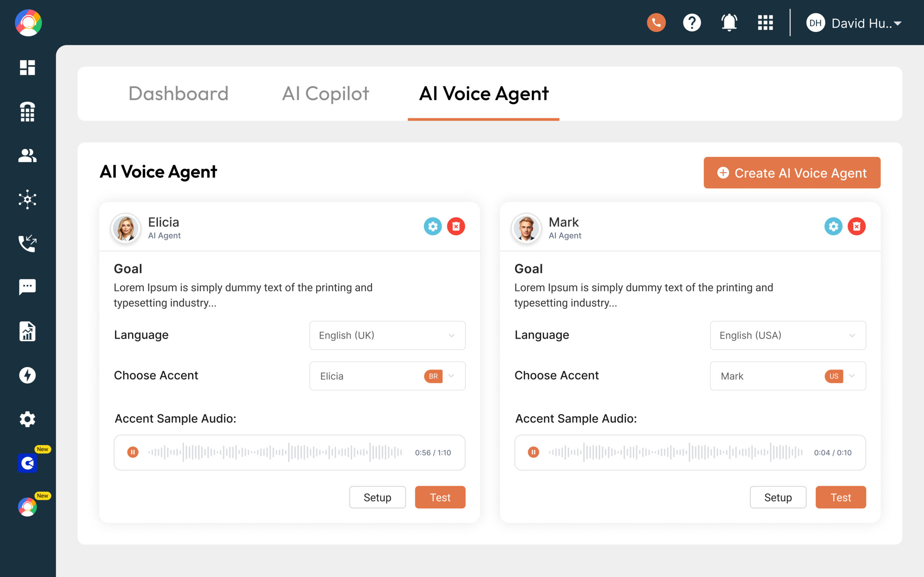Open Elicia's gear settings icon
Screen dimensions: 924x577
tap(433, 227)
